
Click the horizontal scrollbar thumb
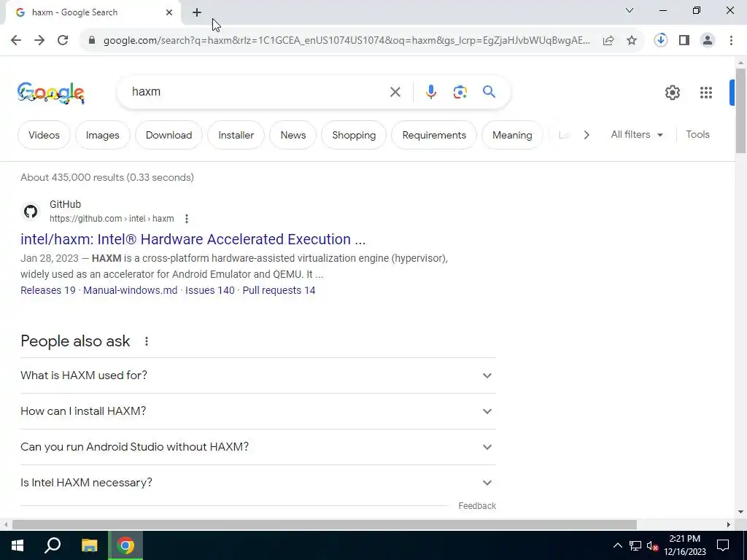(325, 525)
